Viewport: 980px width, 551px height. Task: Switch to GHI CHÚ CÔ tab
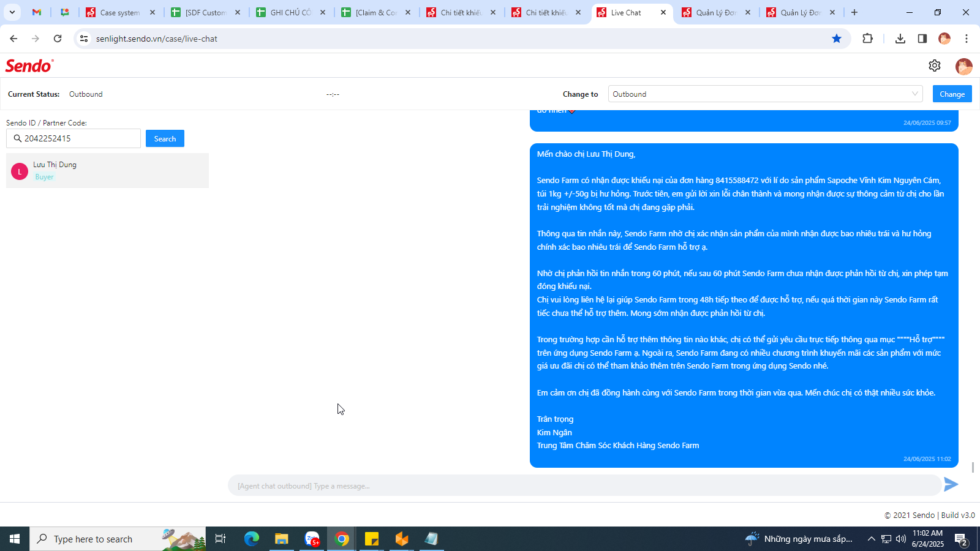tap(291, 12)
